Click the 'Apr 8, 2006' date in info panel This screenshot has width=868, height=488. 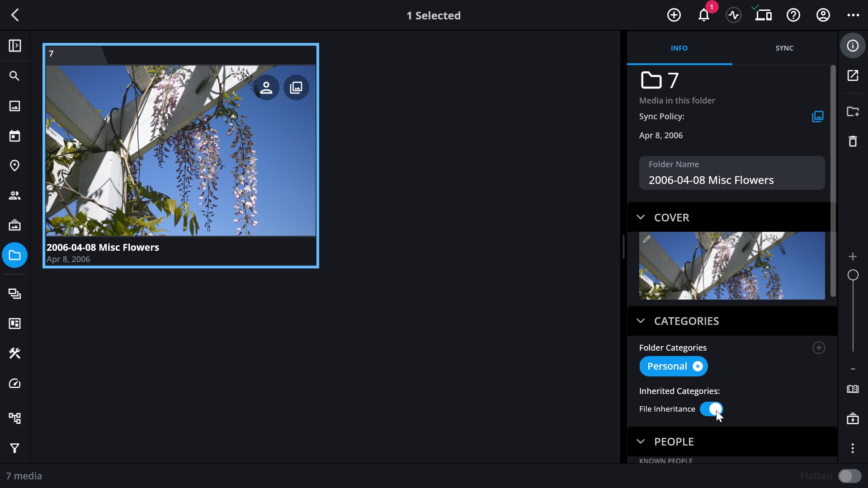[661, 136]
